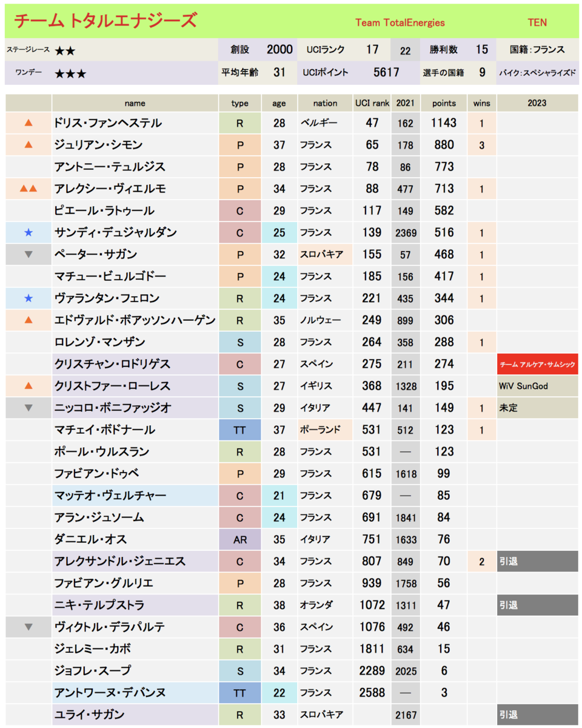Select rider name アントニー・テュルジス
582x728 pixels.
pos(110,167)
